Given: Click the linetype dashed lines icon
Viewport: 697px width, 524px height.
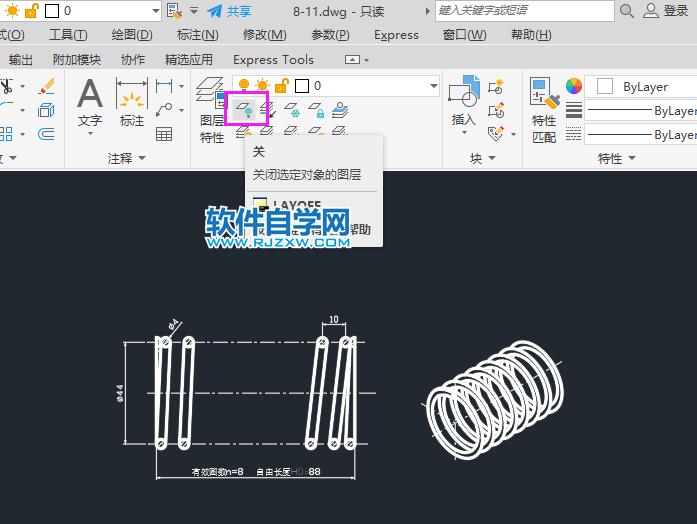Looking at the screenshot, I should [x=574, y=134].
